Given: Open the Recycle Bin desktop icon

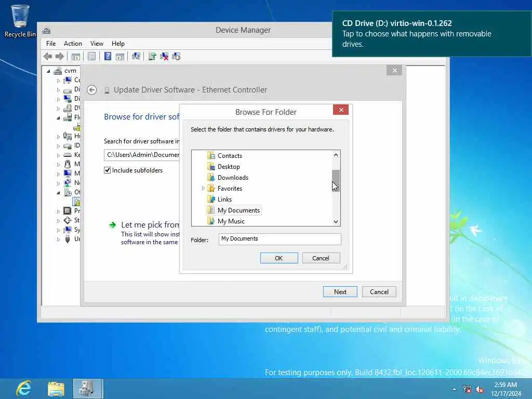Looking at the screenshot, I should coord(20,20).
